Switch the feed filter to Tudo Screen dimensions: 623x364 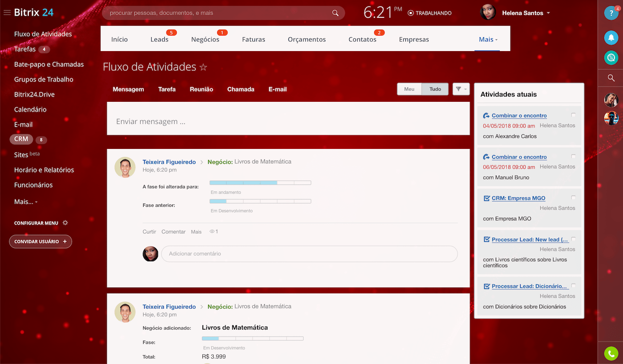(x=435, y=89)
